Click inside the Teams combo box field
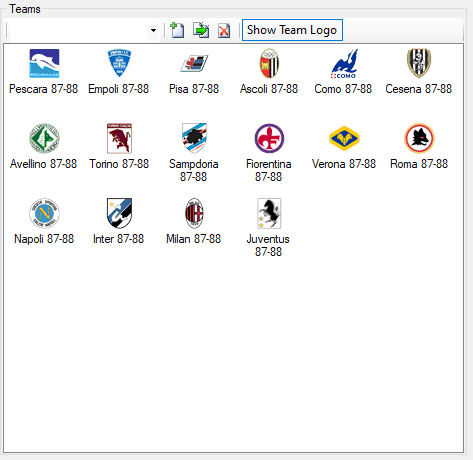Viewport: 473px width, 460px height. (79, 30)
